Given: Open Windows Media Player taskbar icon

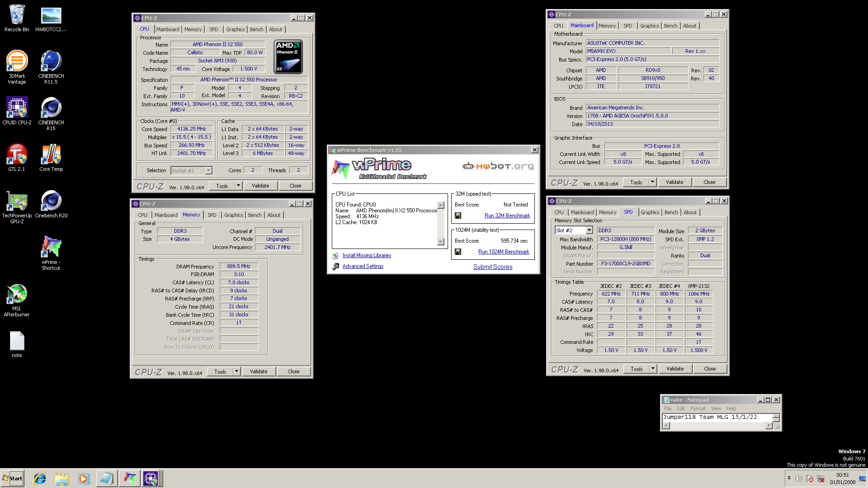Looking at the screenshot, I should pyautogui.click(x=84, y=479).
